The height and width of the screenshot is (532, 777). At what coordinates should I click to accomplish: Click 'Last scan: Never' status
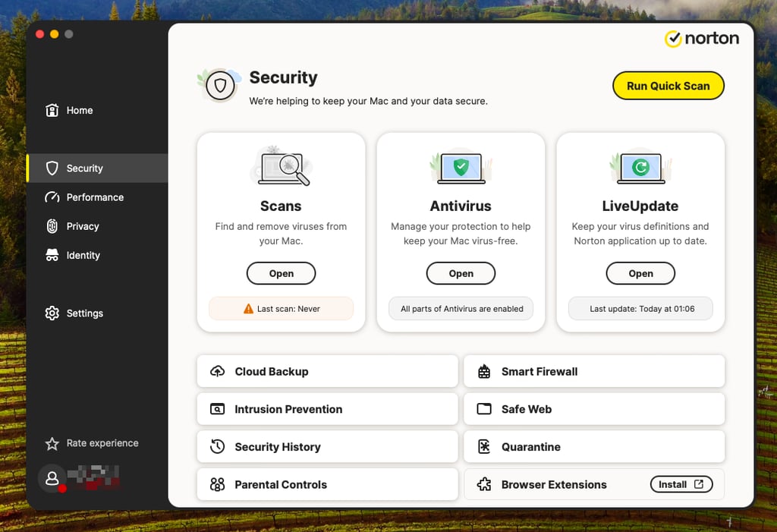click(x=281, y=309)
